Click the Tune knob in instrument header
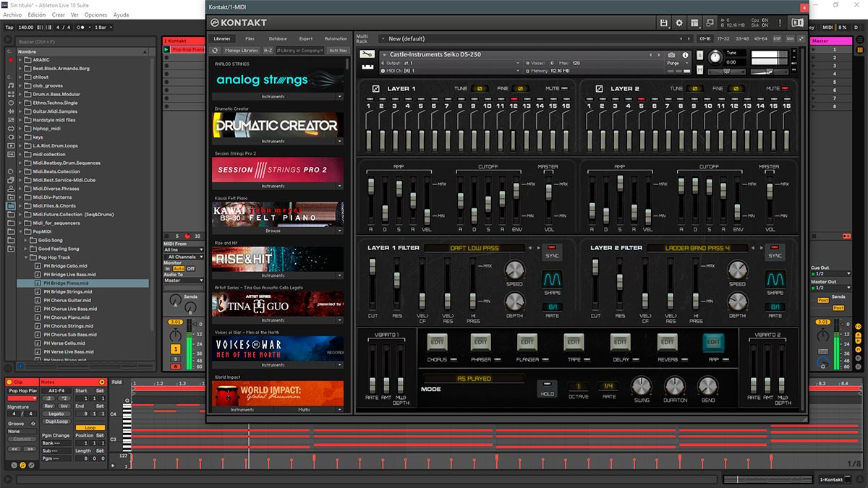 tap(715, 56)
